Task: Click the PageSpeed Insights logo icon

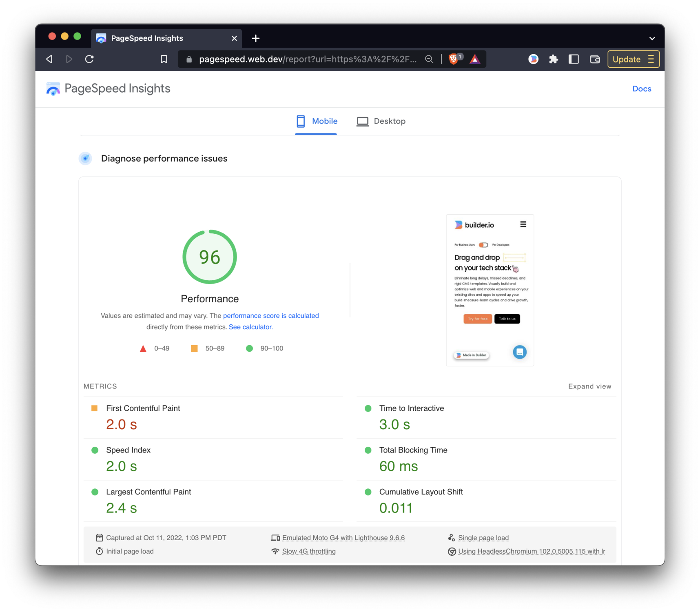Action: (53, 89)
